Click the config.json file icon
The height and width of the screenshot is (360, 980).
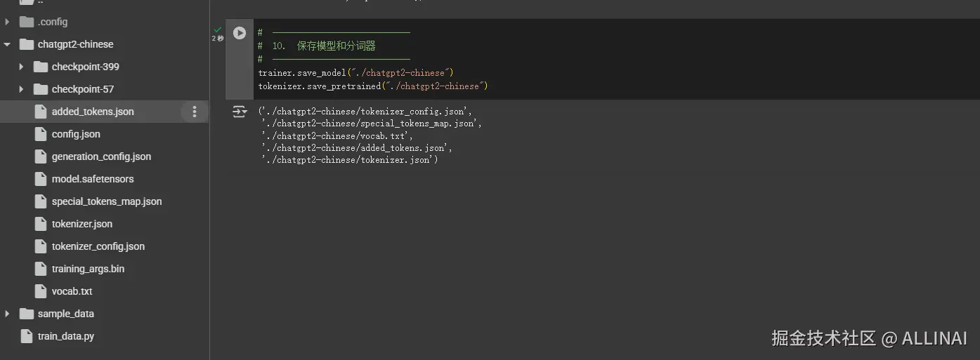(x=40, y=134)
